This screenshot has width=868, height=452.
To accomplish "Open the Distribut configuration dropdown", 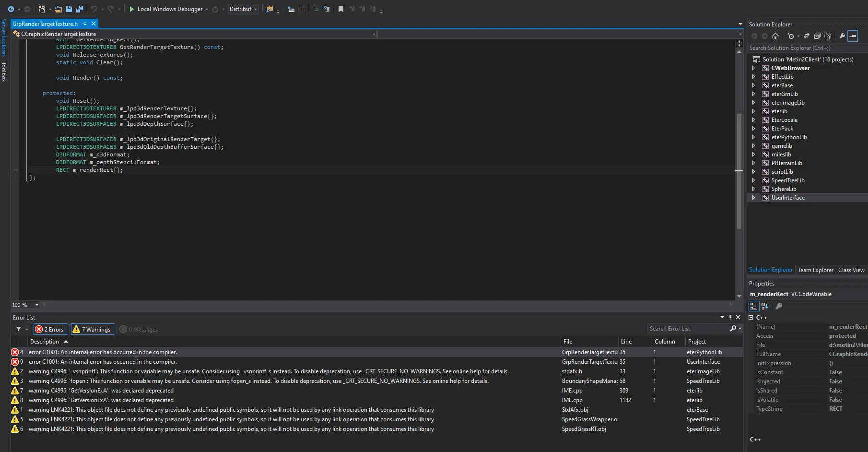I will (x=243, y=9).
